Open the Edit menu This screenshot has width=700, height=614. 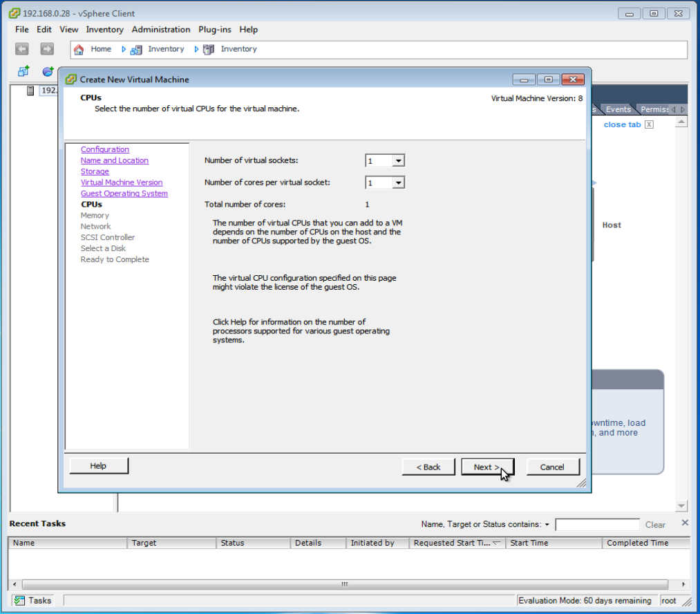[x=44, y=30]
